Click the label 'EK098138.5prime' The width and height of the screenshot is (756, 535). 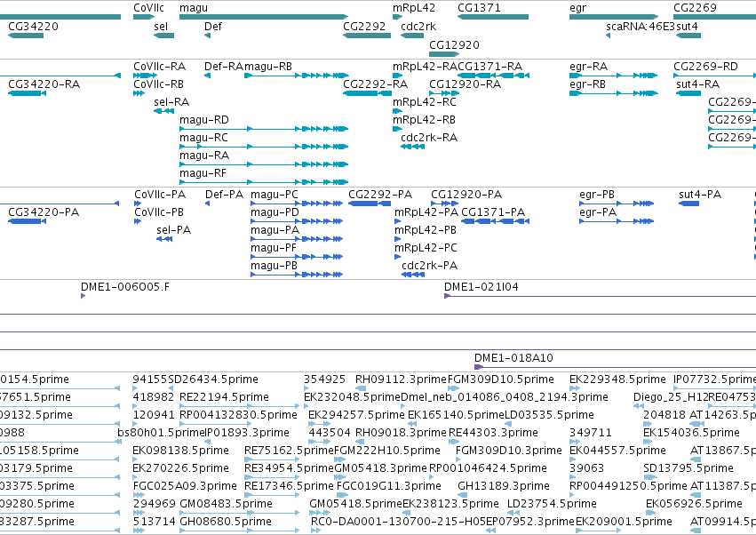coord(180,450)
